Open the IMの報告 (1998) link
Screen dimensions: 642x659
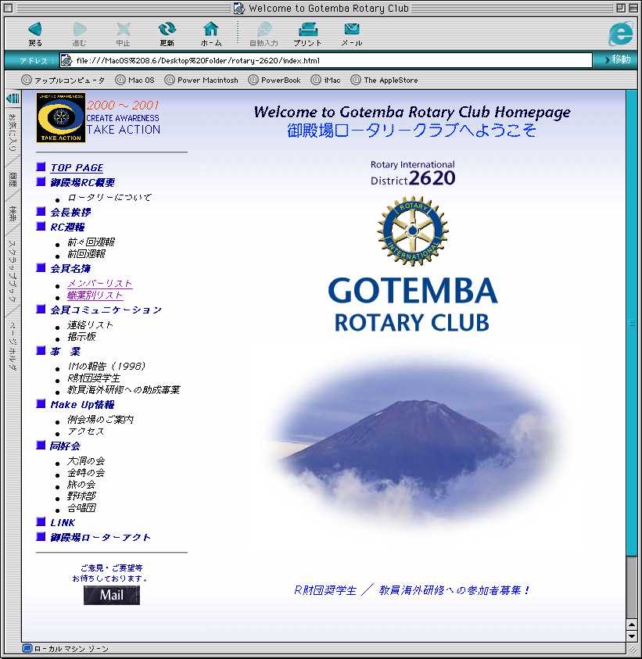pos(106,366)
